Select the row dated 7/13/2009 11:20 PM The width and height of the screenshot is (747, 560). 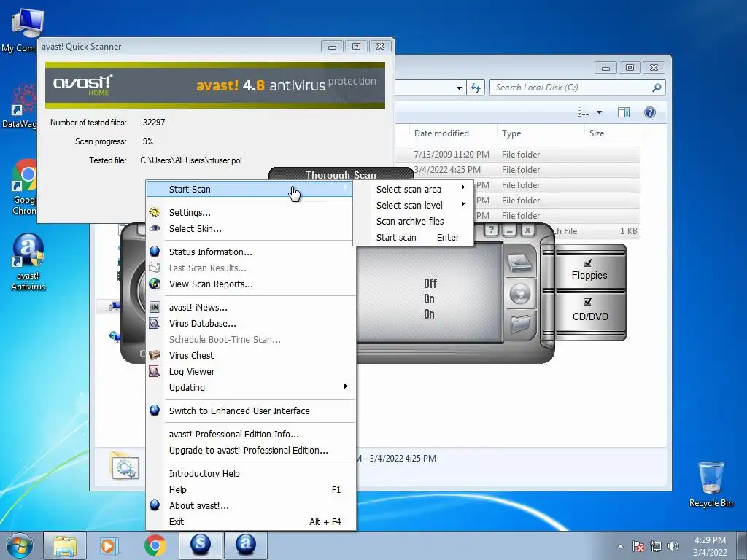pyautogui.click(x=517, y=155)
